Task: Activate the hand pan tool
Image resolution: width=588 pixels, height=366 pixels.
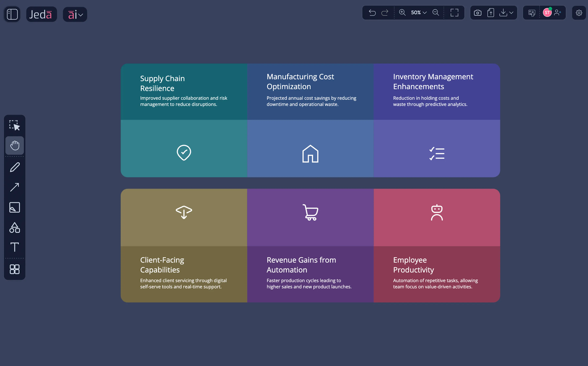Action: [x=15, y=146]
